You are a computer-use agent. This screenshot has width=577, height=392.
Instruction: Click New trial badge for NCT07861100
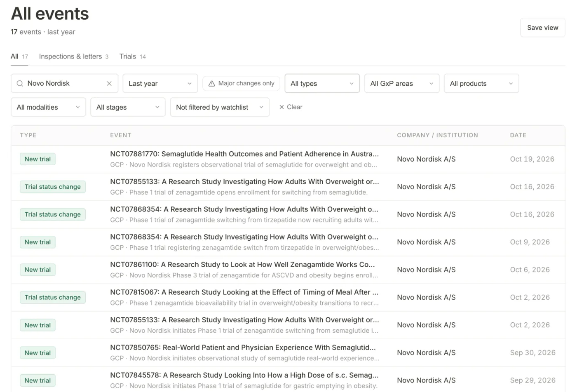[38, 270]
